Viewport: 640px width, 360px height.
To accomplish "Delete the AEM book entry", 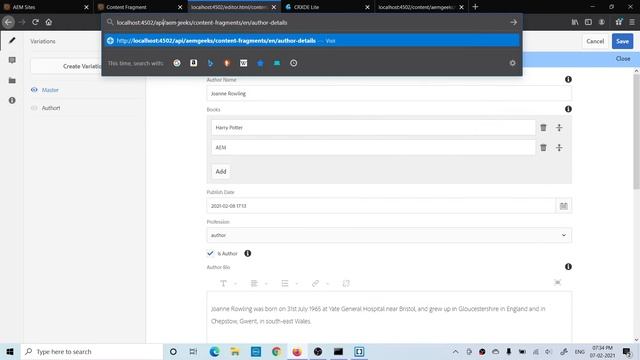I will (x=543, y=147).
